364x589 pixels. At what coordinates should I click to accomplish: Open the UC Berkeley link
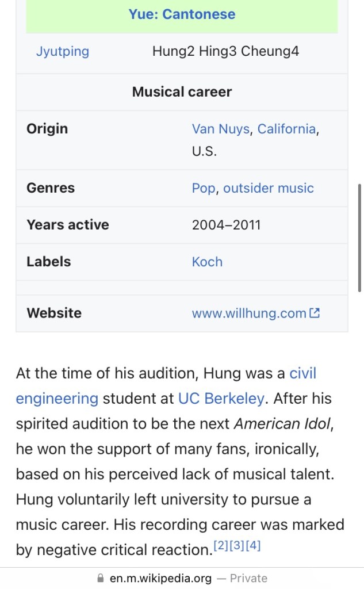(221, 398)
